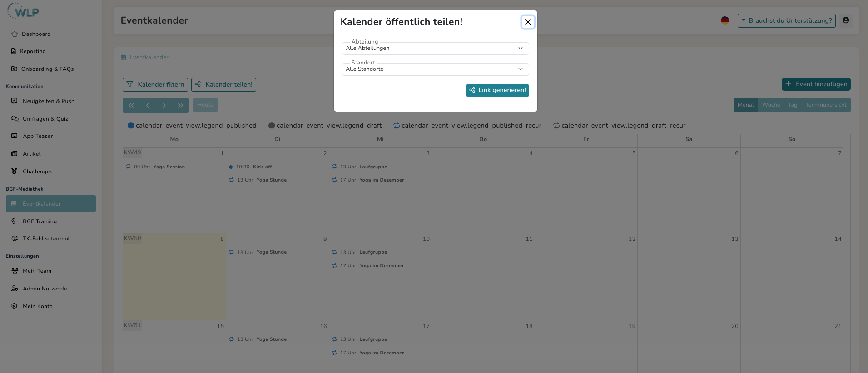Click the Mo column header

tap(174, 140)
